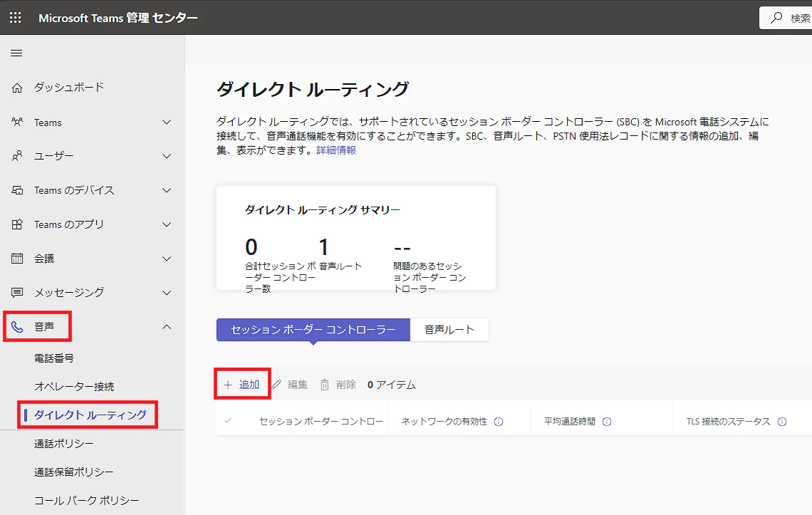Collapse the 音声 menu chevron
Screen dimensions: 812x515
pyautogui.click(x=167, y=327)
